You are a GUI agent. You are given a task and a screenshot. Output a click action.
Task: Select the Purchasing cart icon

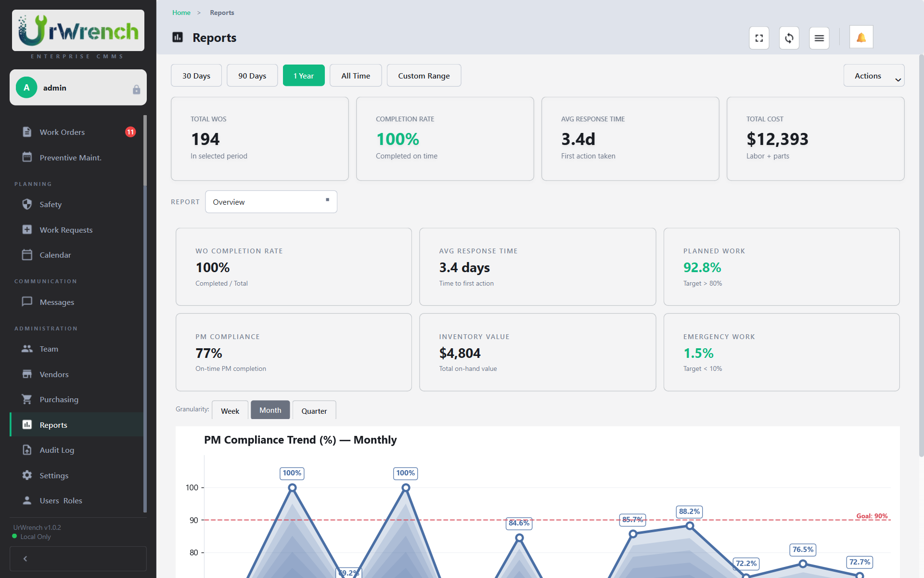[x=27, y=399]
